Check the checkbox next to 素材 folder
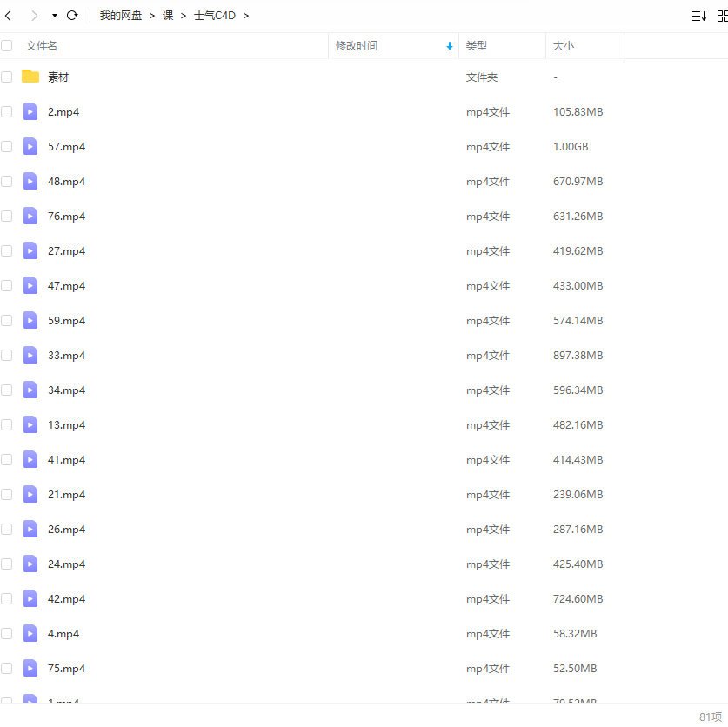 (6, 77)
